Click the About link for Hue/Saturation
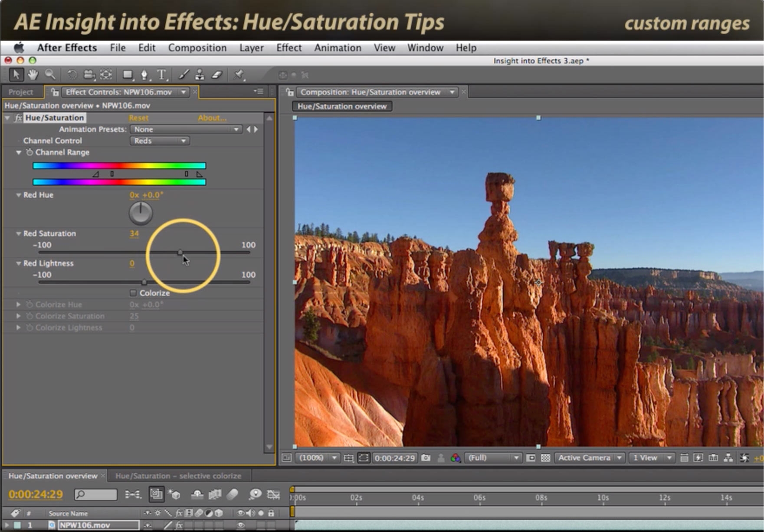 [212, 118]
